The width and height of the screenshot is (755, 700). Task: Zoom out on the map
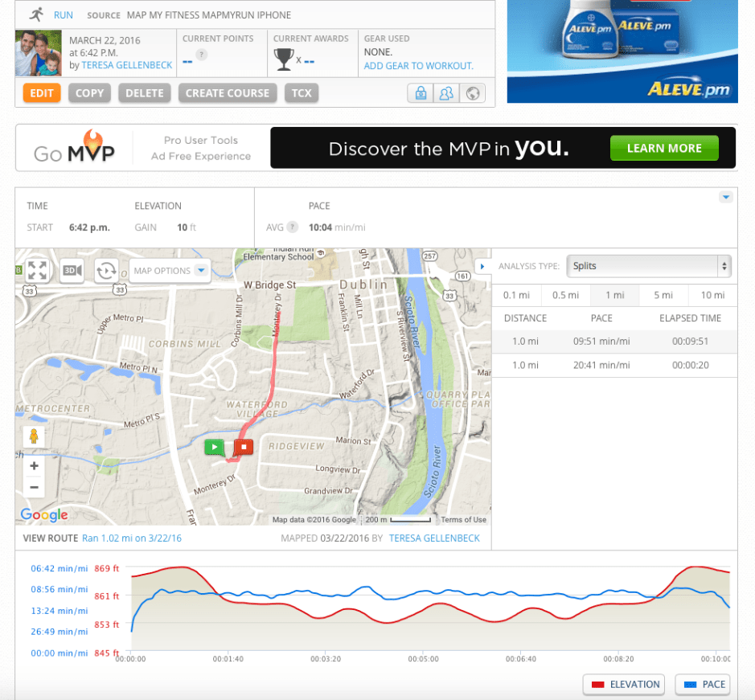tap(34, 487)
